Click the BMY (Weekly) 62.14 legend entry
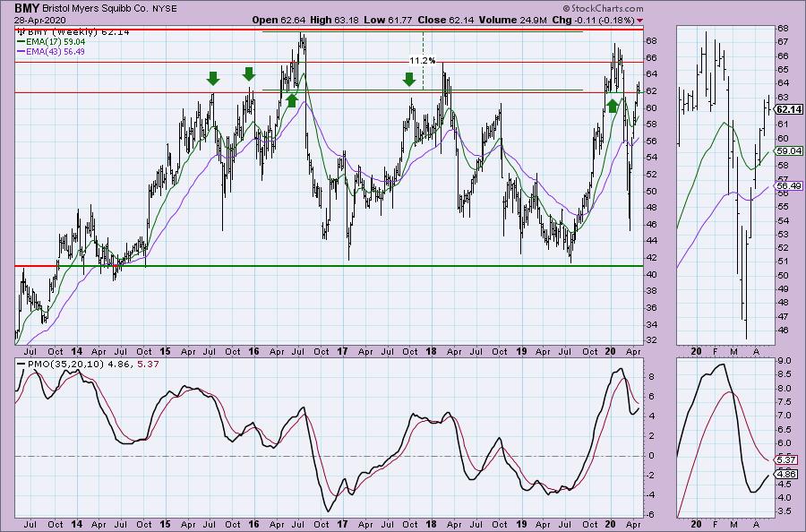 point(73,32)
